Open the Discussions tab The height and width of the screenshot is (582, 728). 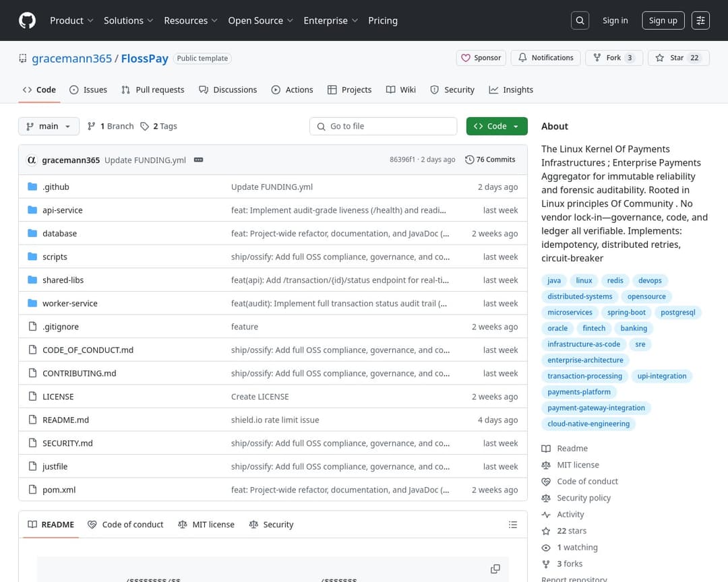[x=228, y=90]
